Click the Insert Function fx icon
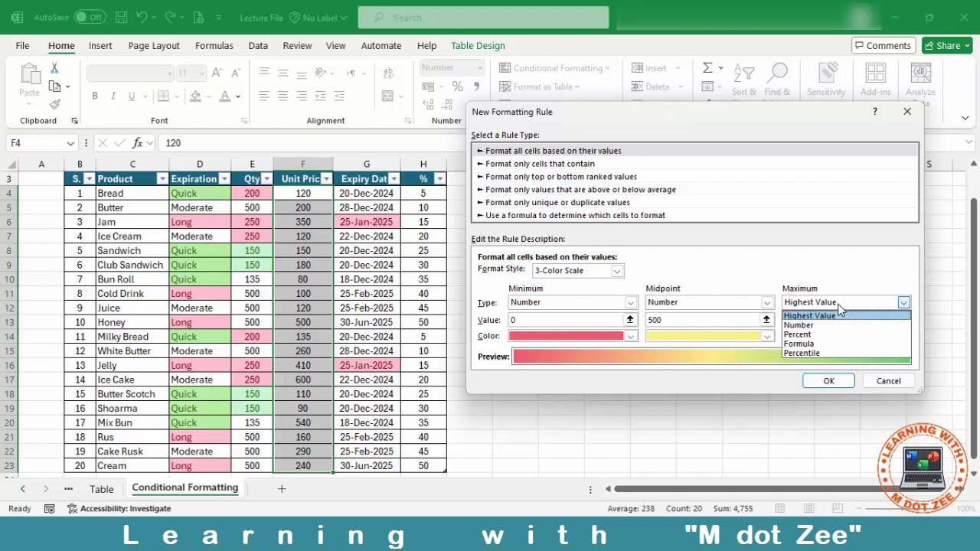 point(138,143)
